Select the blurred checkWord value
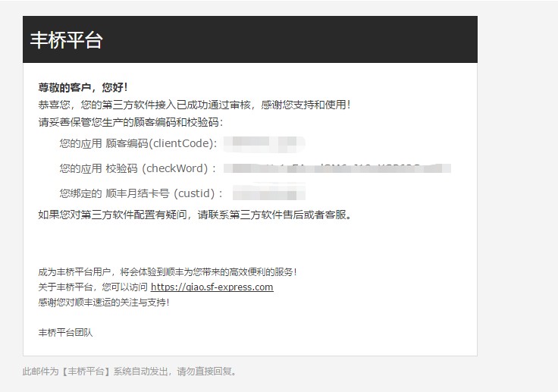 [x=341, y=168]
